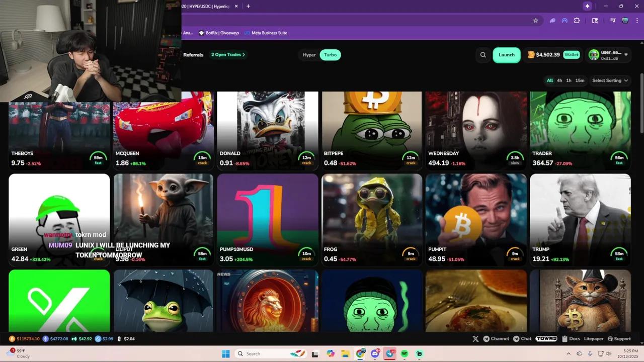Open Chrome's three-dot menu
This screenshot has height=362, width=644.
tap(636, 21)
